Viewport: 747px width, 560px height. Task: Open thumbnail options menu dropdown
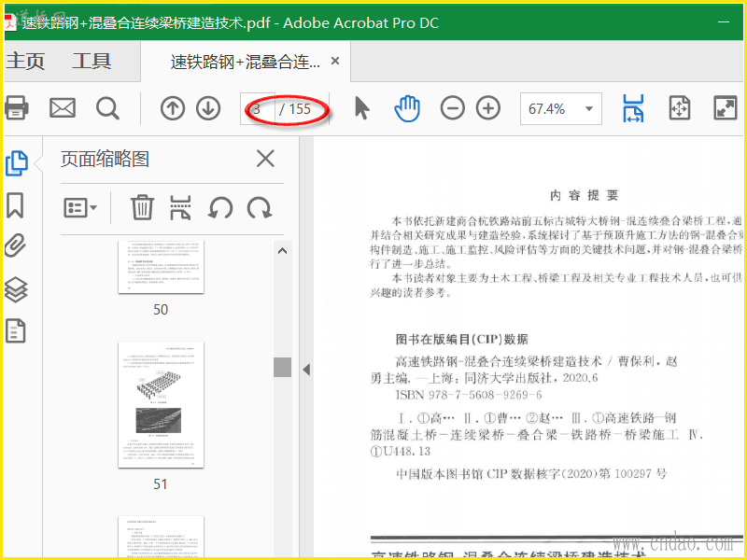(x=80, y=208)
